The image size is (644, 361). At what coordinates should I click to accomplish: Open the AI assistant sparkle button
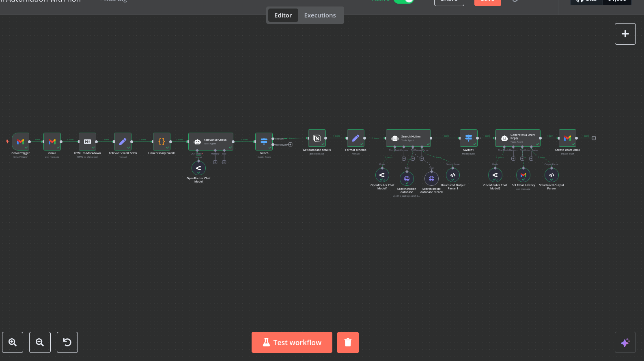[625, 342]
